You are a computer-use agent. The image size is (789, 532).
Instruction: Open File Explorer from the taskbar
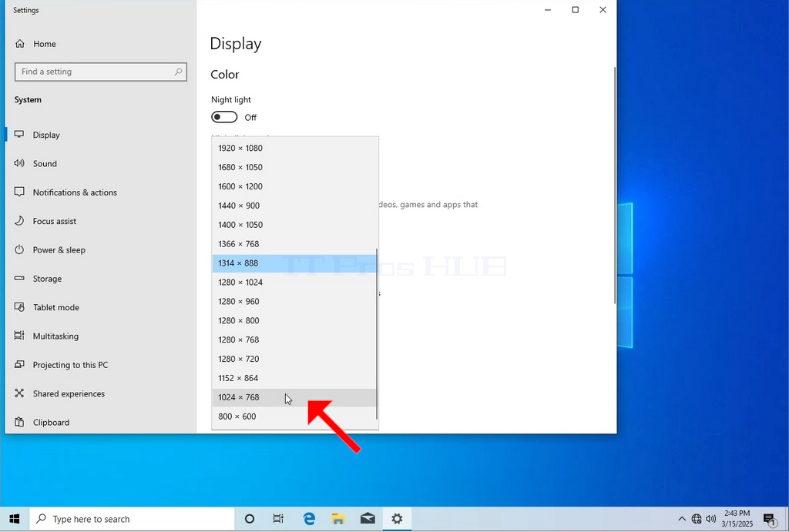tap(338, 519)
